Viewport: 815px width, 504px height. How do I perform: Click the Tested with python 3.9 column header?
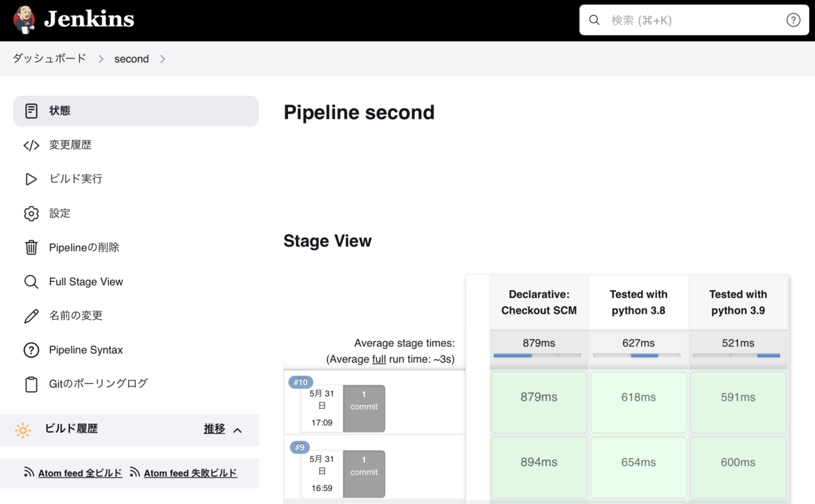point(738,302)
